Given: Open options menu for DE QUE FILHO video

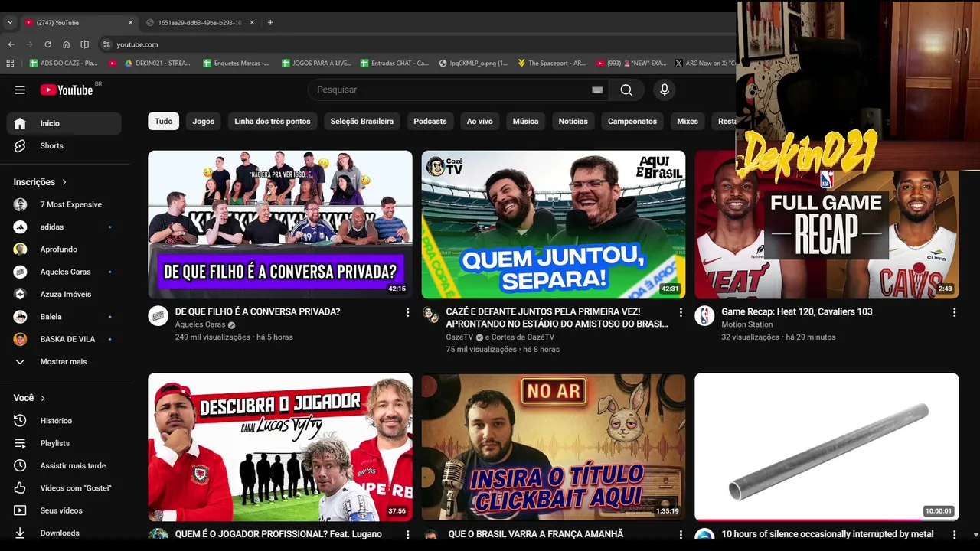Looking at the screenshot, I should [407, 312].
